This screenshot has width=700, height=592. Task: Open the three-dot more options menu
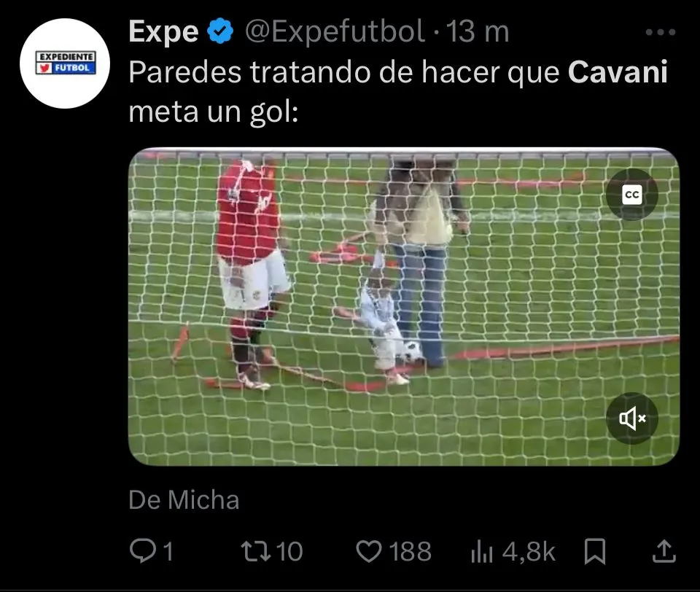pos(661,32)
